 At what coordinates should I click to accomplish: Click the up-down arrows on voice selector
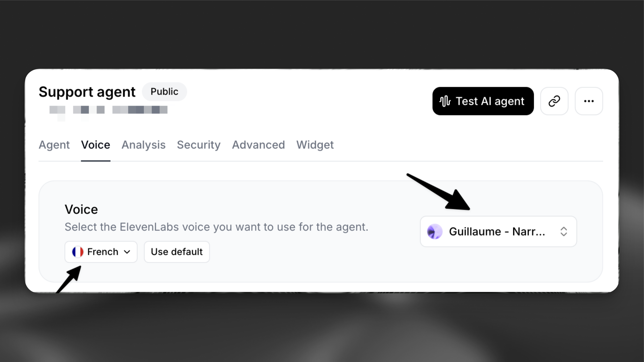click(x=564, y=232)
